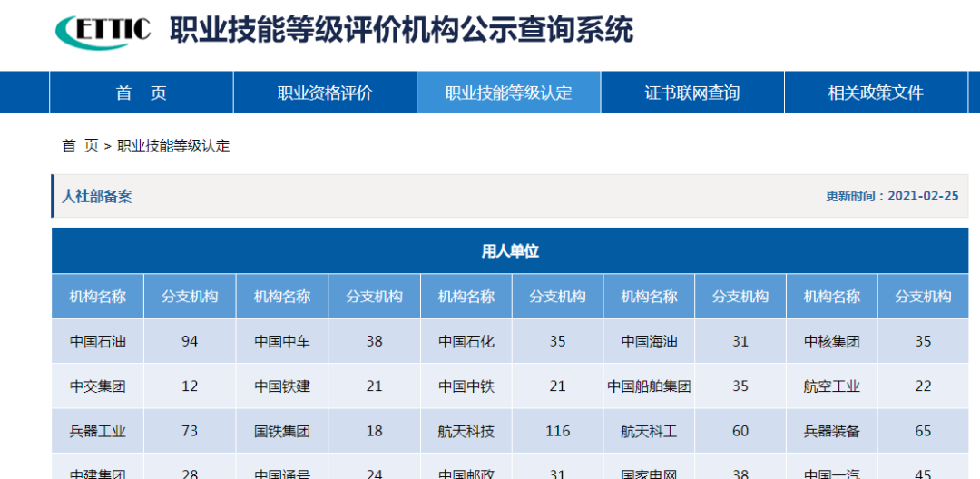Open the 中核集团 institution entry

click(832, 342)
